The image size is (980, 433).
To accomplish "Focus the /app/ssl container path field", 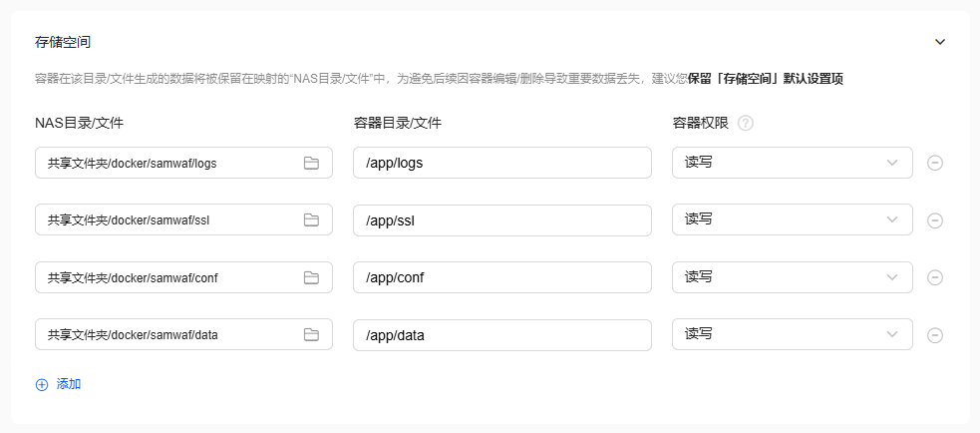I will pyautogui.click(x=502, y=220).
